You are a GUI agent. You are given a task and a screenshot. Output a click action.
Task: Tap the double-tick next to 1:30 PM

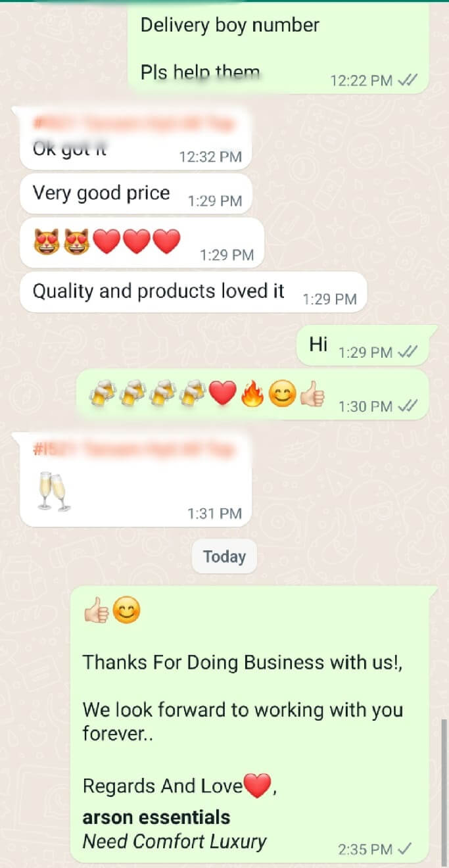point(408,407)
